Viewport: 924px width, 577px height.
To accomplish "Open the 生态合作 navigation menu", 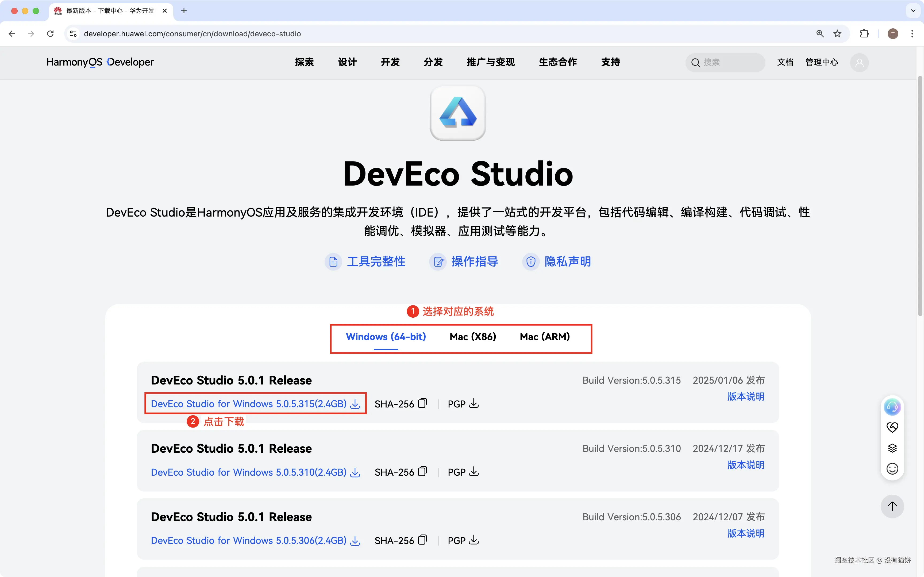I will [557, 62].
